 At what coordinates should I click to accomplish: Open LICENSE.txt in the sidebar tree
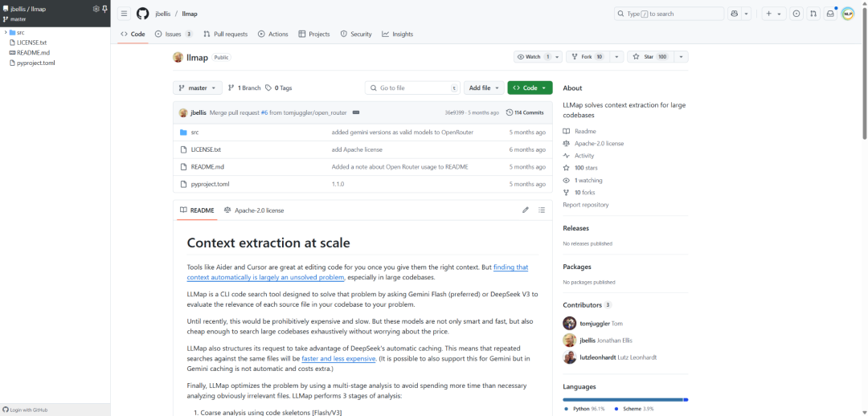coord(31,43)
